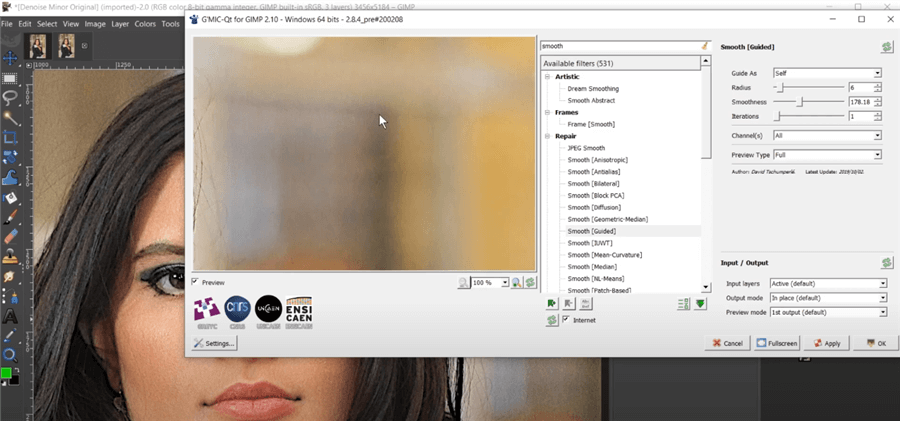The width and height of the screenshot is (900, 421).
Task: Adjust the Radius slider
Action: tap(809, 87)
